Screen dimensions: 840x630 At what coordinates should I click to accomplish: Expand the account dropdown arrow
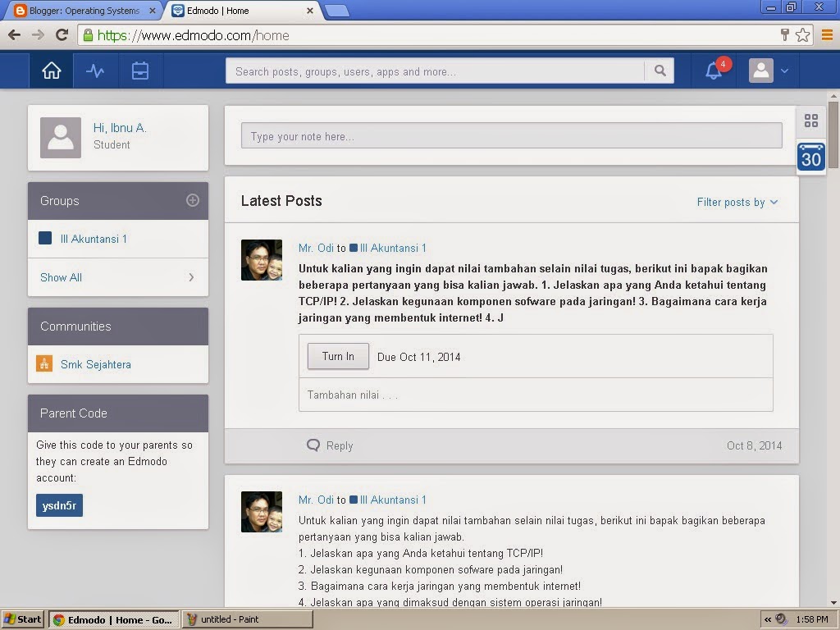pos(784,71)
